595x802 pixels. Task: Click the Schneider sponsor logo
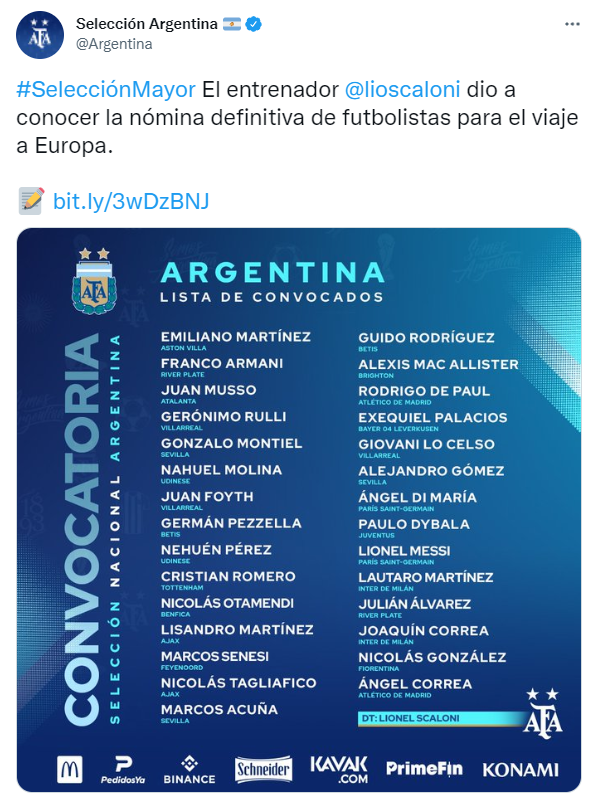tap(263, 769)
